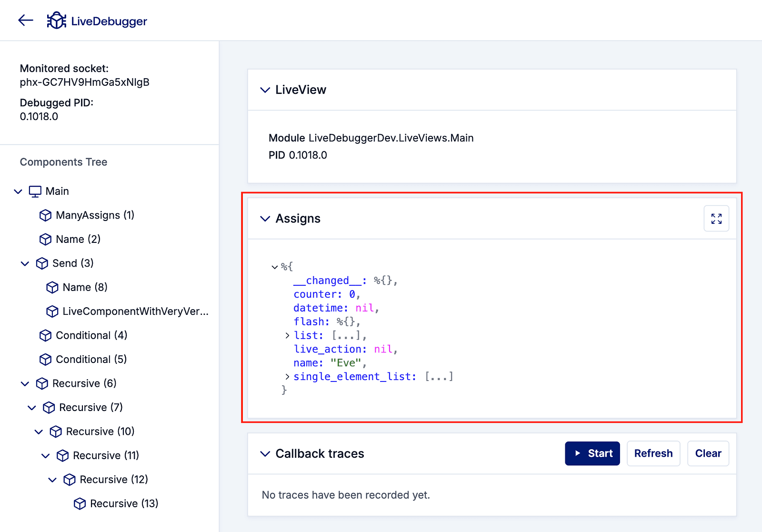Expand the list: [...] entry
The image size is (762, 532).
[287, 336]
